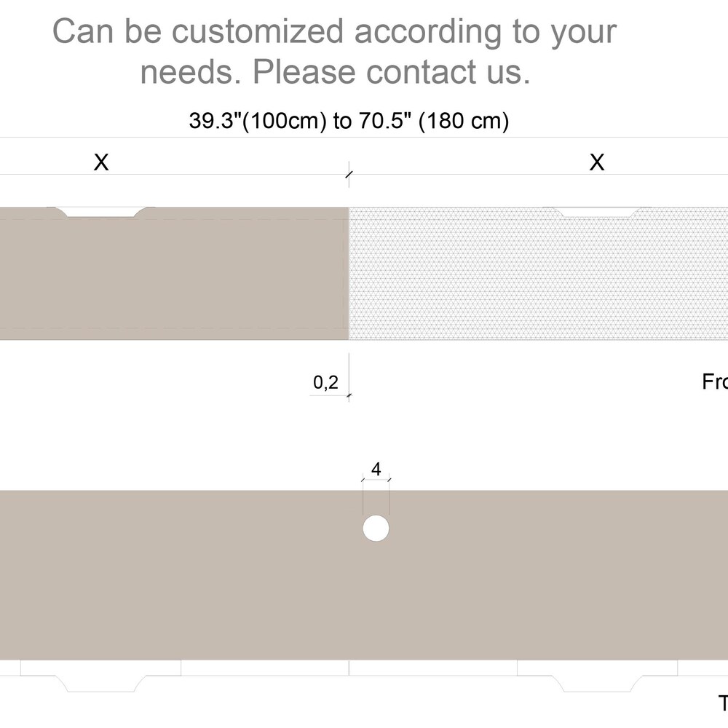Select the 0,2 gap dimension label
The image size is (728, 728).
[325, 382]
